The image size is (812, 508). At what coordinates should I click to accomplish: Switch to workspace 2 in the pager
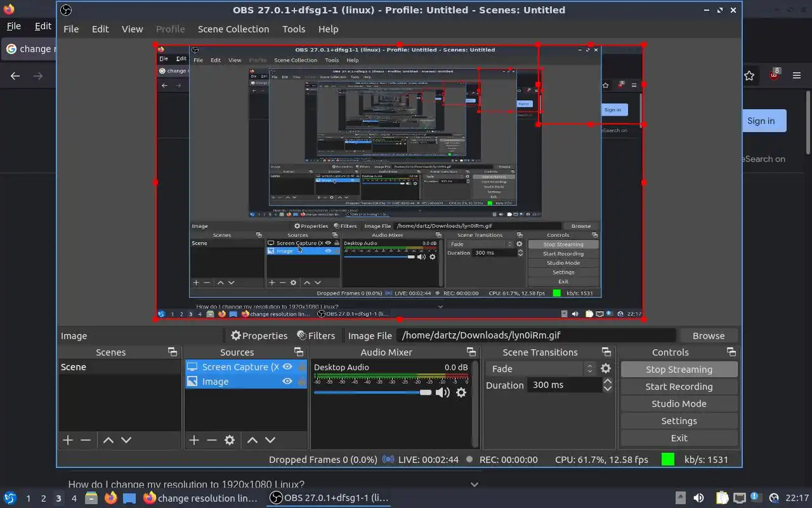(x=43, y=498)
